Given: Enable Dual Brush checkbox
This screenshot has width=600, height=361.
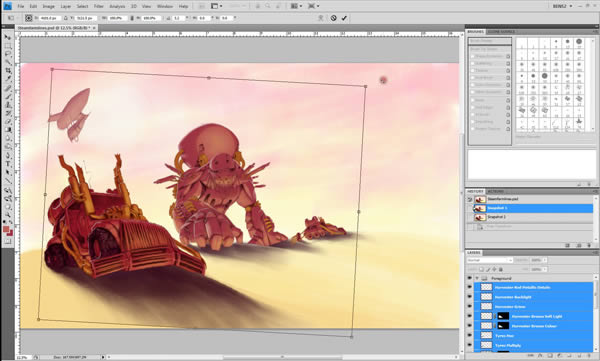Looking at the screenshot, I should tap(473, 78).
